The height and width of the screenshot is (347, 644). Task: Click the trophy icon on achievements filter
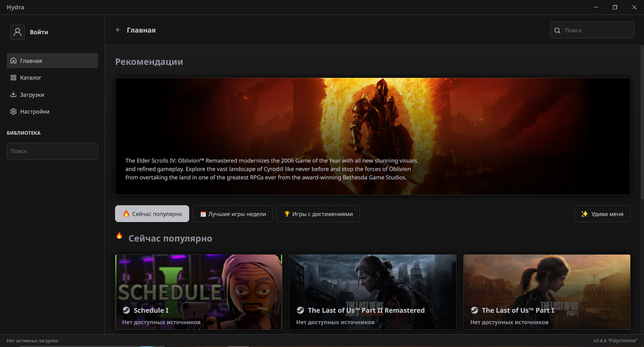tap(287, 214)
